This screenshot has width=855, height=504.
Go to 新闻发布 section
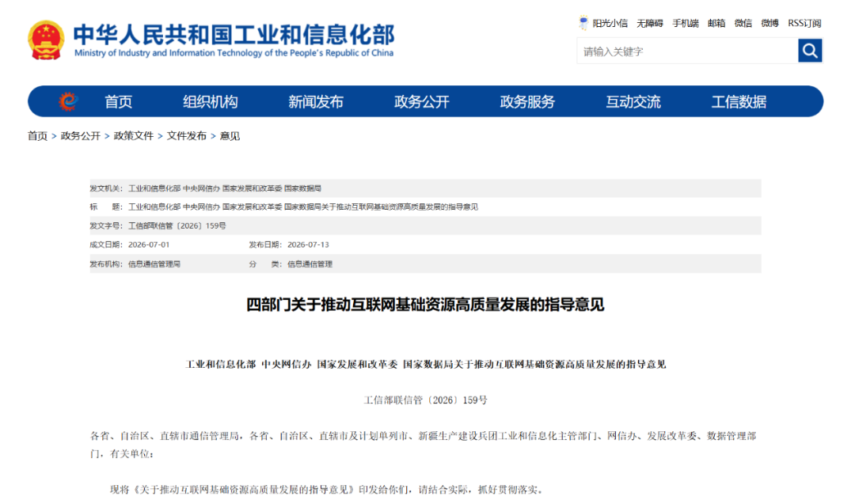[316, 102]
